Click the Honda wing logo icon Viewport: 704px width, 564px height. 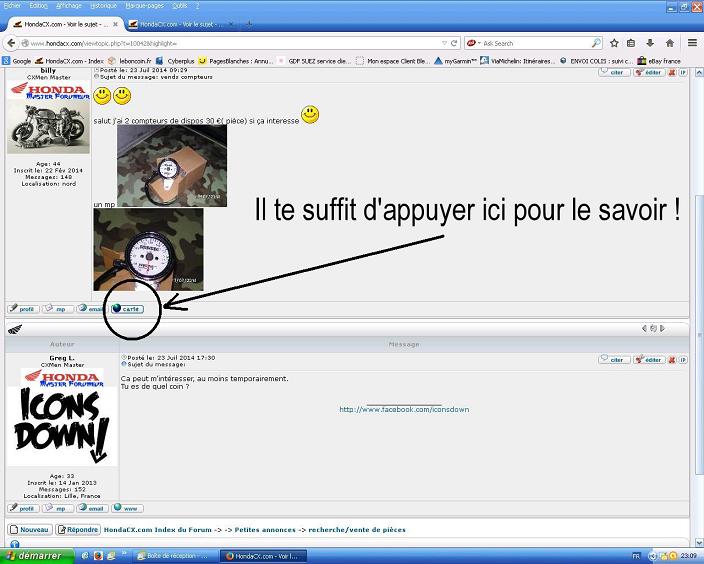15,330
